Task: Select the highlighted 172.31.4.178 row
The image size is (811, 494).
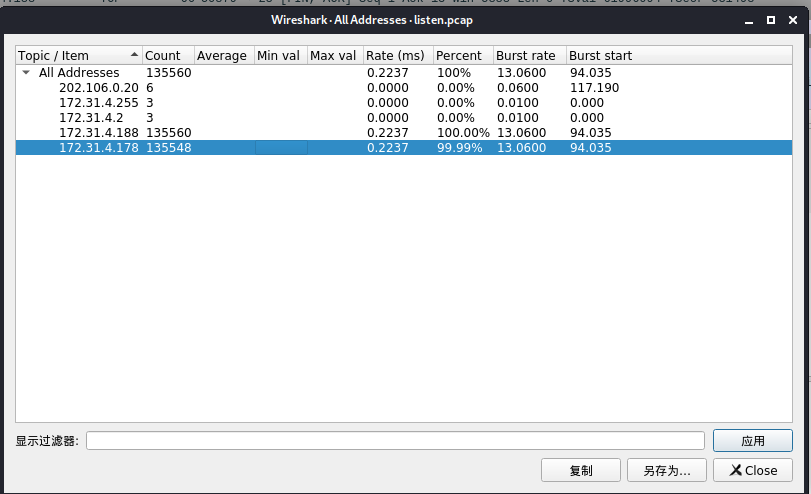Action: click(403, 147)
